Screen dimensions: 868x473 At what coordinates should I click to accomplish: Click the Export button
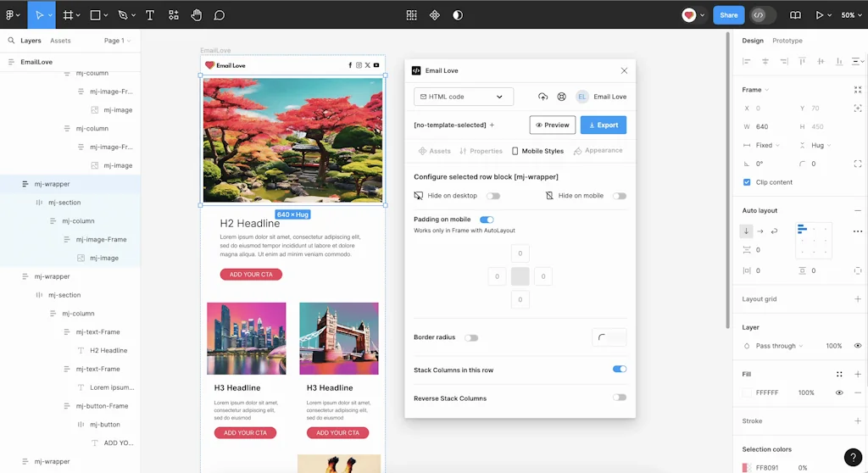(604, 125)
